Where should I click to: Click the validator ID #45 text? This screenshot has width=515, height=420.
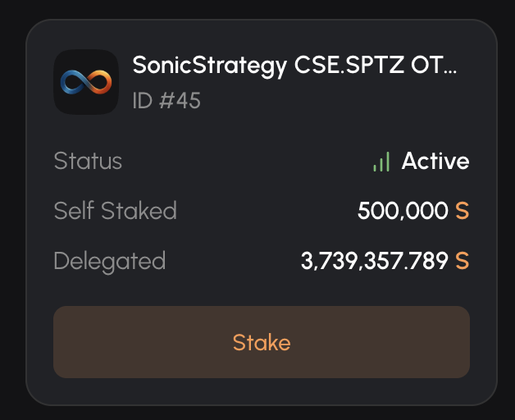166,101
